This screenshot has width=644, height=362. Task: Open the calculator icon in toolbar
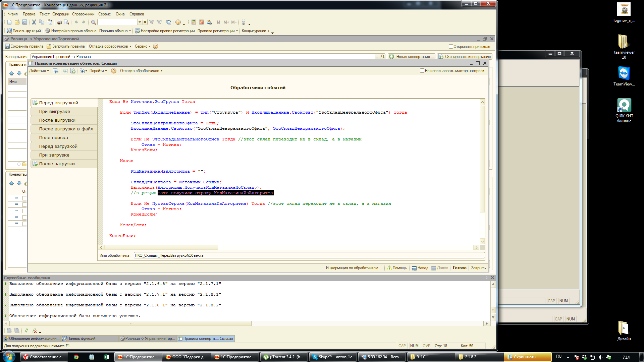(x=194, y=22)
